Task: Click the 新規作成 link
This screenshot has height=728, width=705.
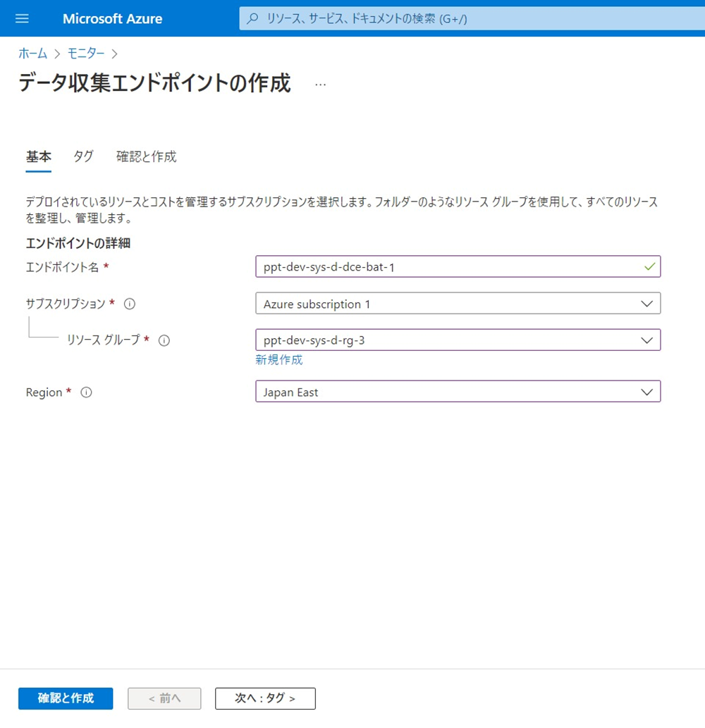Action: [x=279, y=360]
